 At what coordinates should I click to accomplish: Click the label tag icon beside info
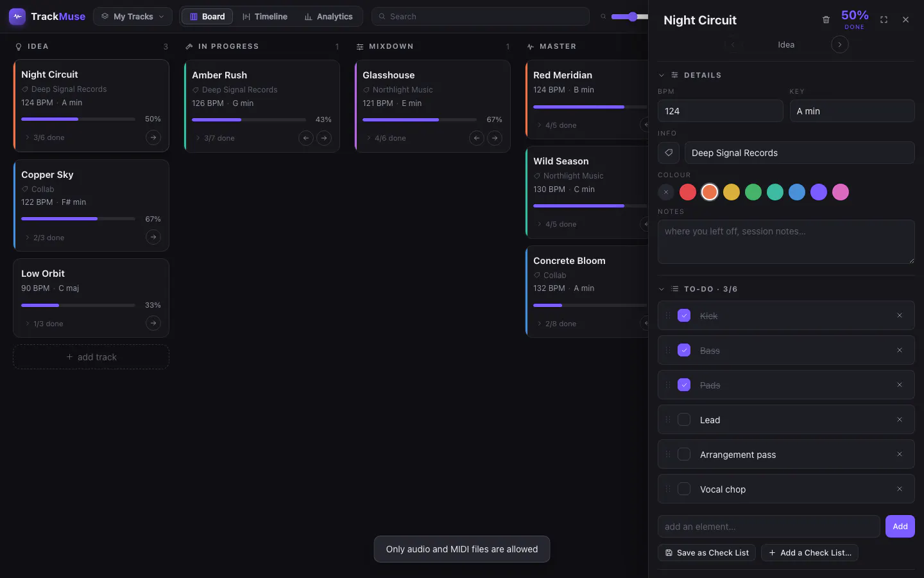pyautogui.click(x=668, y=153)
